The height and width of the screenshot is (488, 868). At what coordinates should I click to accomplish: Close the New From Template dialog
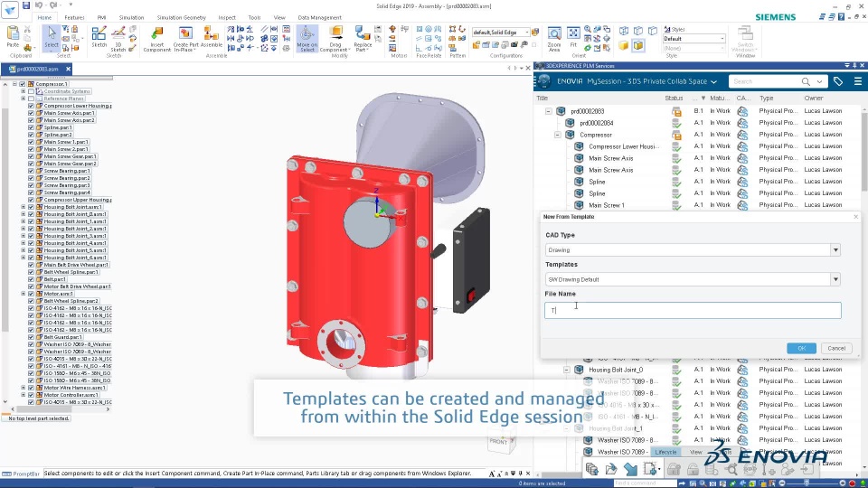coord(856,217)
